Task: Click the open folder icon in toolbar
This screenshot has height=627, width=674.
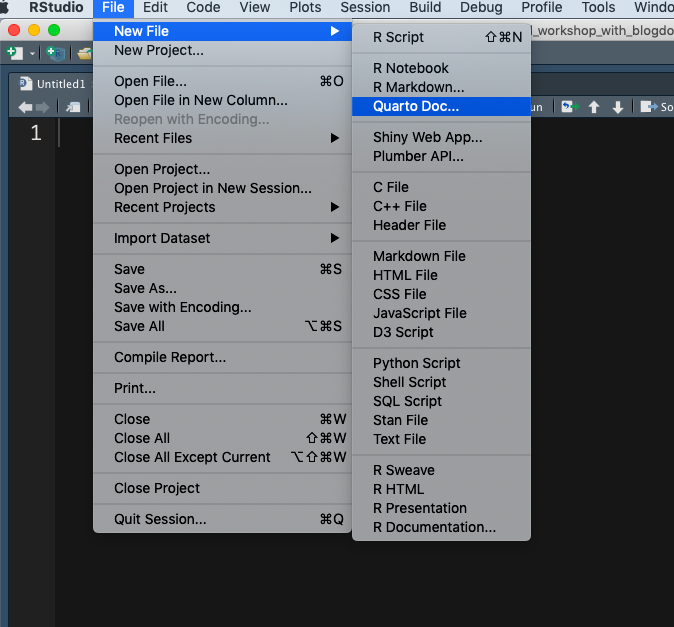Action: [x=85, y=54]
